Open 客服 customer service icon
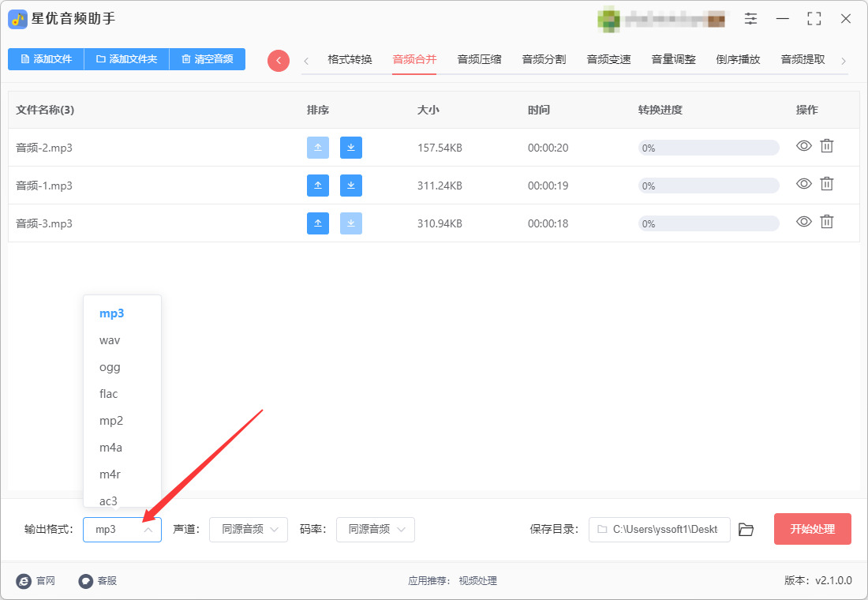Image resolution: width=868 pixels, height=600 pixels. (x=85, y=580)
